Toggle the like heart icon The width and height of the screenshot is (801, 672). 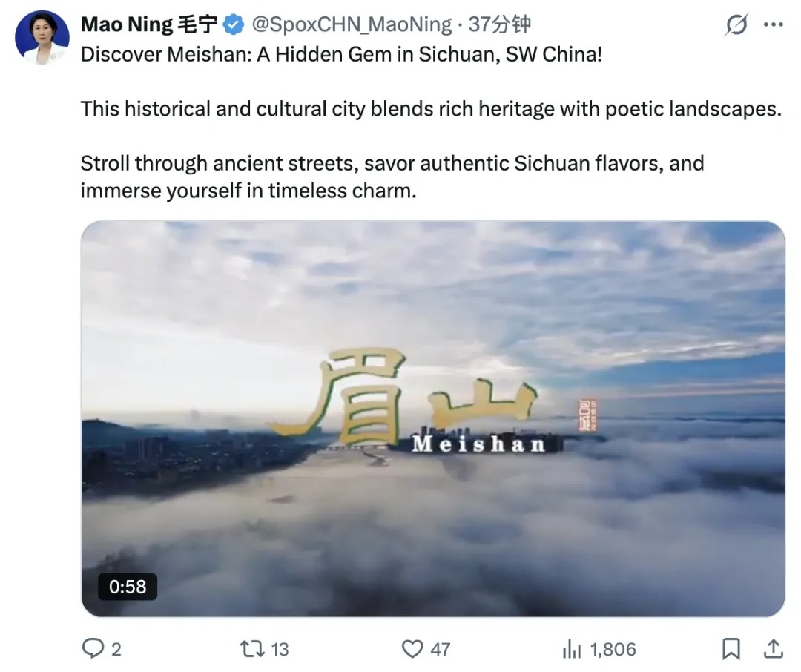point(412,650)
